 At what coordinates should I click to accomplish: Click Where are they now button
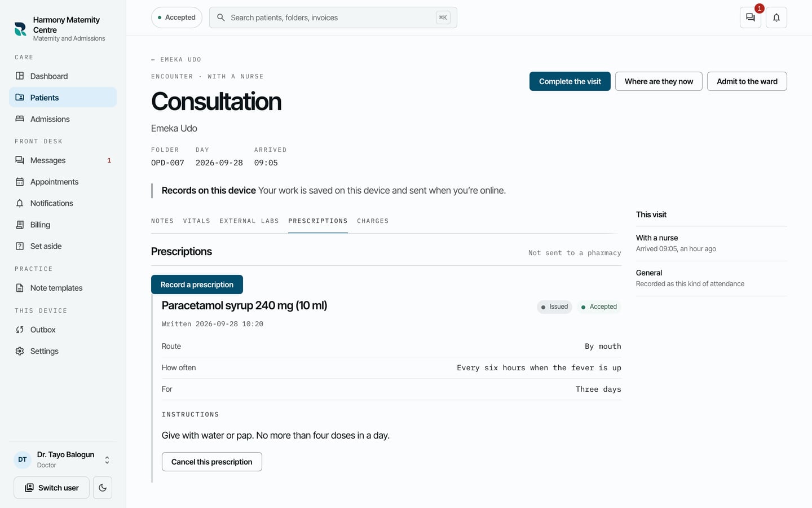(x=659, y=81)
